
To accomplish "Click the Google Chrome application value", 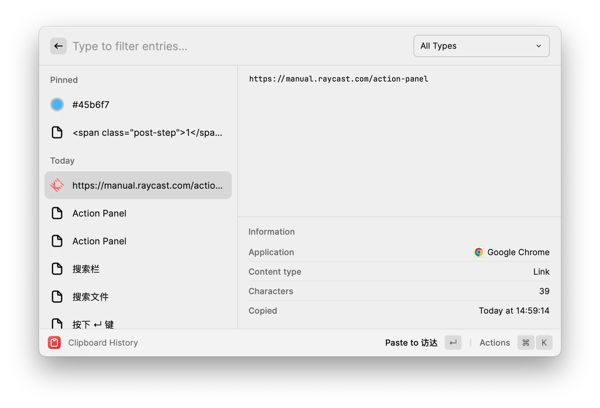I will (518, 252).
